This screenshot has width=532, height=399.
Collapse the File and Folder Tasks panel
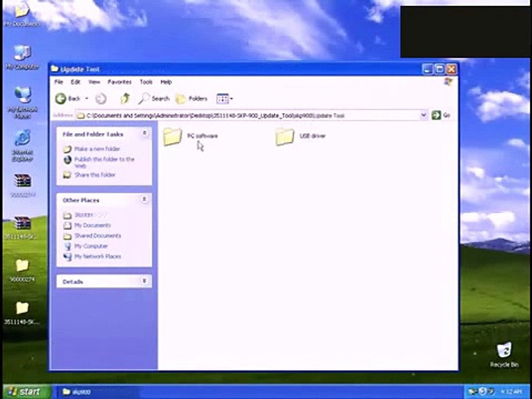tap(145, 134)
